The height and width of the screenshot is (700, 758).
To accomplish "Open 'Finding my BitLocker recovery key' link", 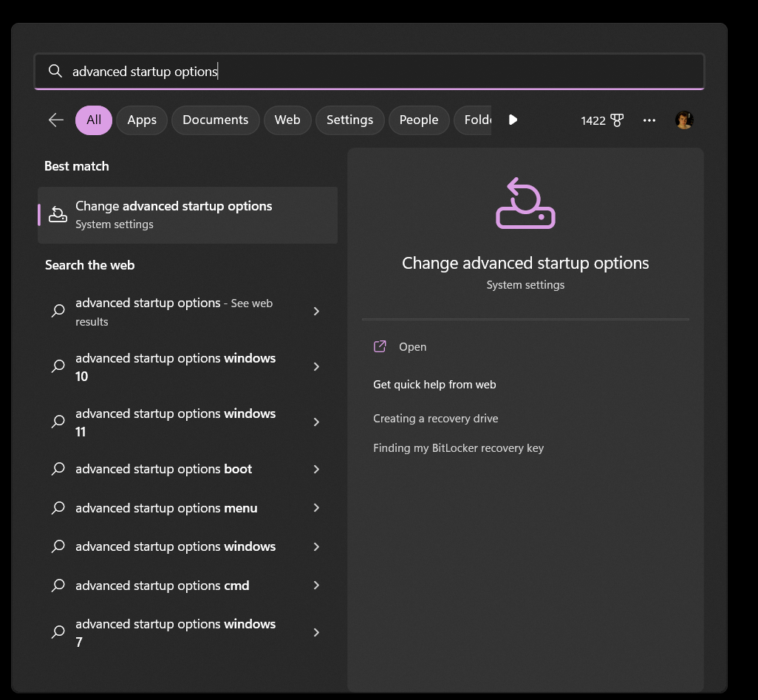I will [458, 448].
